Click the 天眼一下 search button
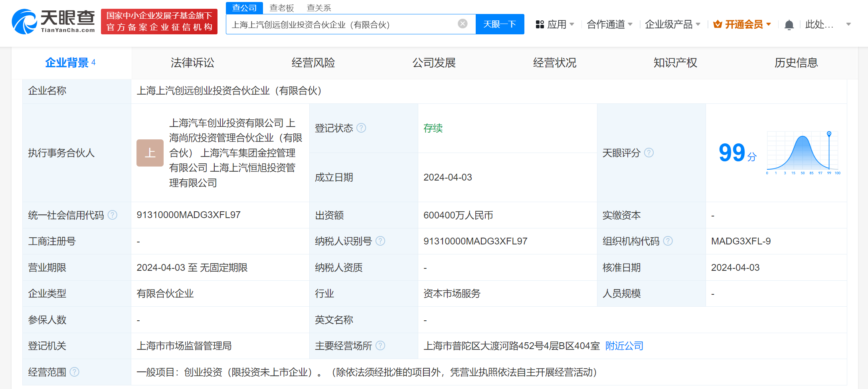This screenshot has width=868, height=389. tap(500, 24)
